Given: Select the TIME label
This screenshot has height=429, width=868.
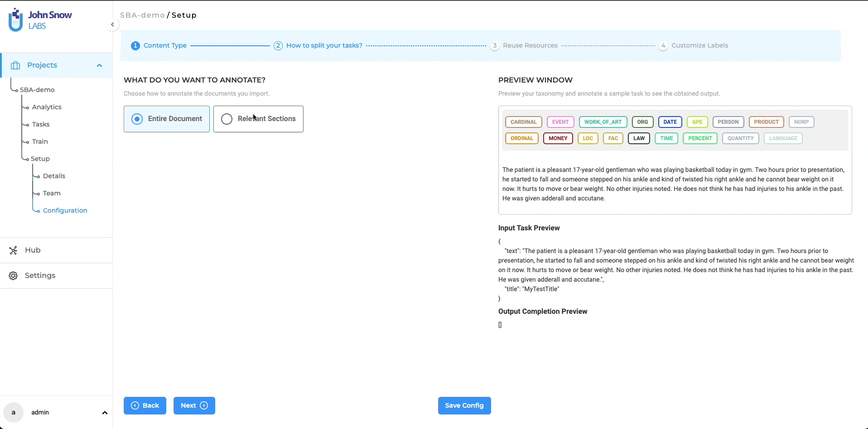Looking at the screenshot, I should [666, 138].
